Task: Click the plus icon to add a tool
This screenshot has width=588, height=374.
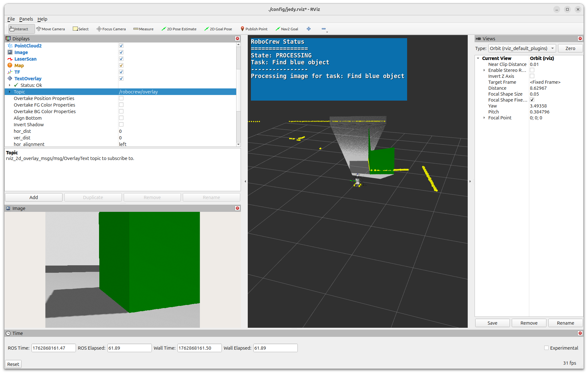Action: [309, 29]
